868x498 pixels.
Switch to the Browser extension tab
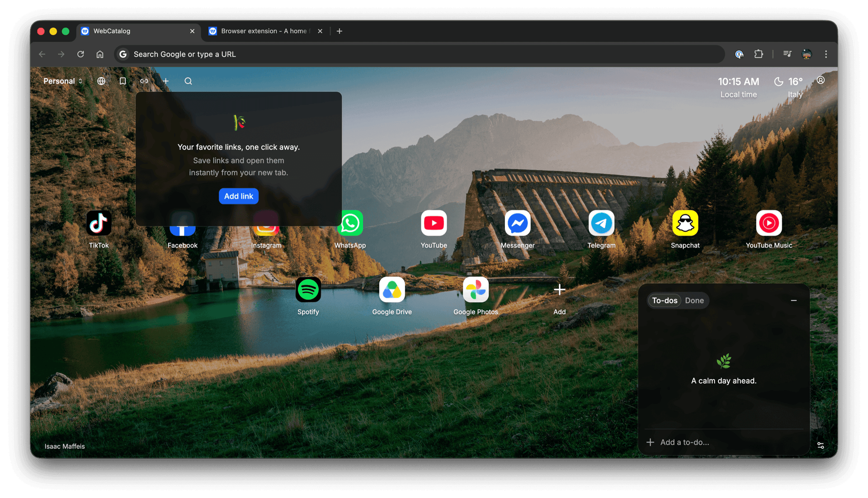[265, 31]
